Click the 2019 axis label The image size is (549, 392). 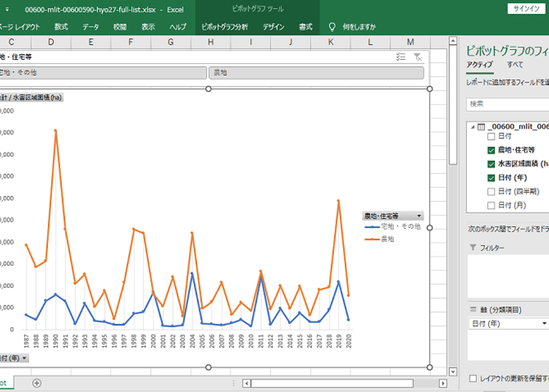pyautogui.click(x=339, y=340)
